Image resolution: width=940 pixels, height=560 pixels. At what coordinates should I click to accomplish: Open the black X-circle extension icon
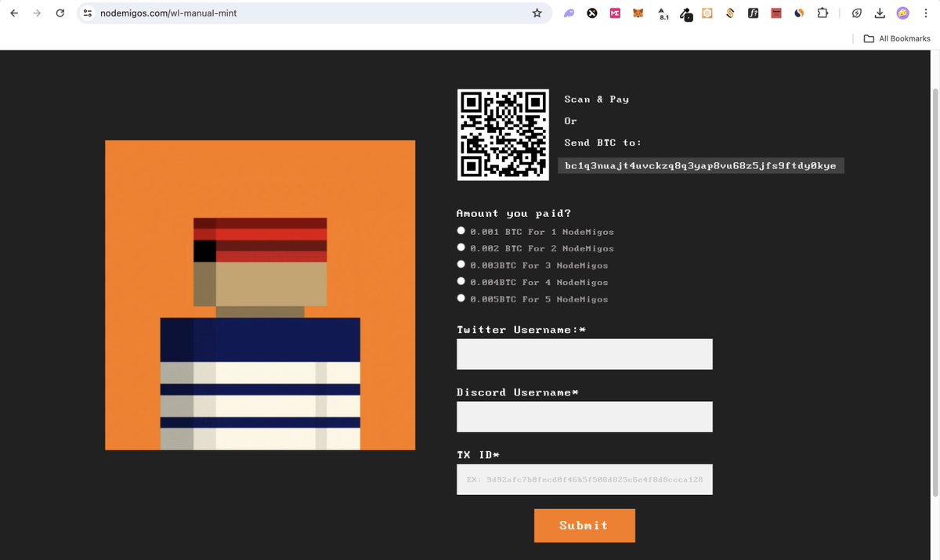593,13
